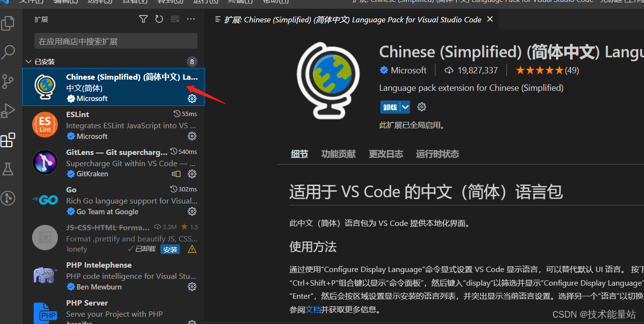This screenshot has width=644, height=324.
Task: Click Microsoft publisher link on details page
Action: (x=409, y=70)
